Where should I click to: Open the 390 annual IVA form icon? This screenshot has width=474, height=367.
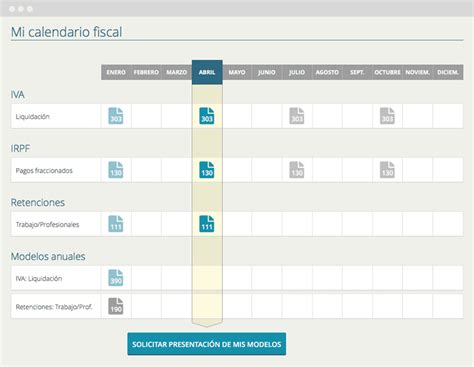pos(116,278)
